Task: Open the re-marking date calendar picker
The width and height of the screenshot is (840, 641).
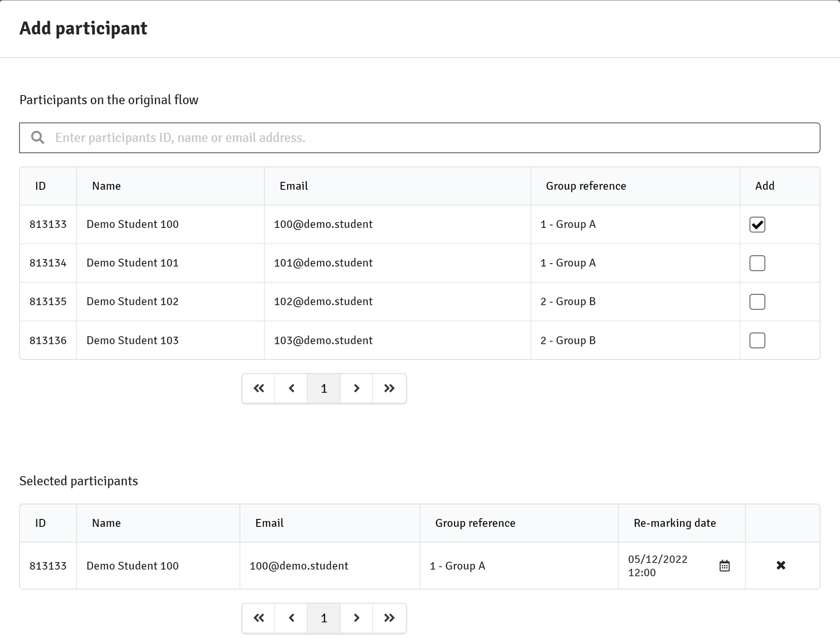Action: click(x=724, y=566)
